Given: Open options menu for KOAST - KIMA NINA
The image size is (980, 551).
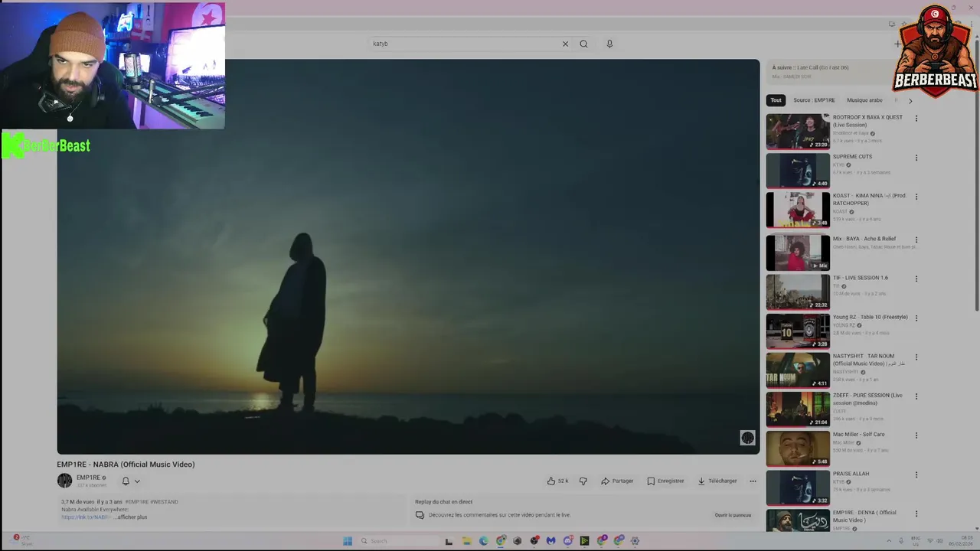Looking at the screenshot, I should click(x=916, y=197).
